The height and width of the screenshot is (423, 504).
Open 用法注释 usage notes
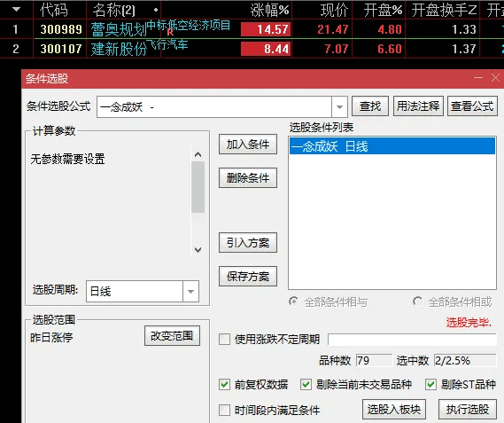pos(418,106)
